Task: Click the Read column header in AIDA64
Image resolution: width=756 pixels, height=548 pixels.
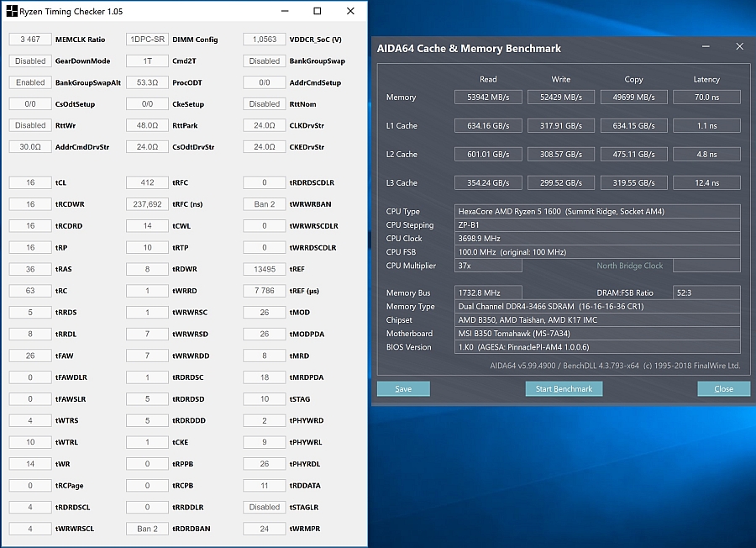Action: 488,79
